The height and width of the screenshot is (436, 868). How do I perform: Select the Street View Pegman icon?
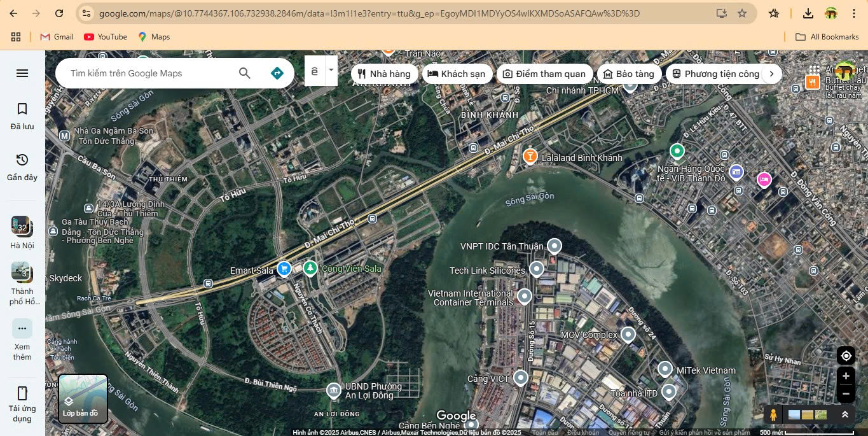coord(773,415)
